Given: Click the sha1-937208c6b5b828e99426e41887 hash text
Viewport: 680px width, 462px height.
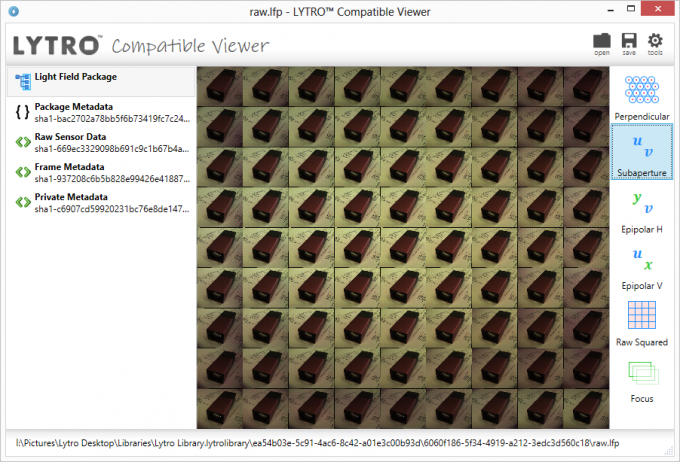Looking at the screenshot, I should (x=112, y=179).
